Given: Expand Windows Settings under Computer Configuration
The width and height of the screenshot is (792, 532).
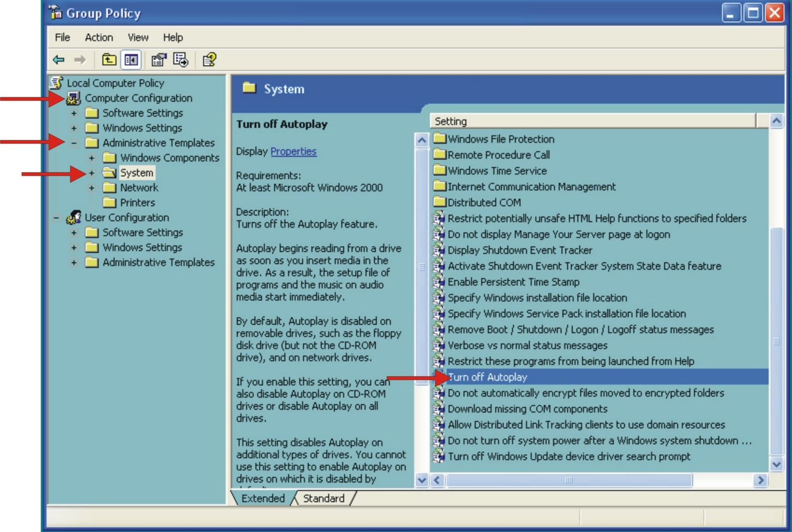Looking at the screenshot, I should 74,128.
